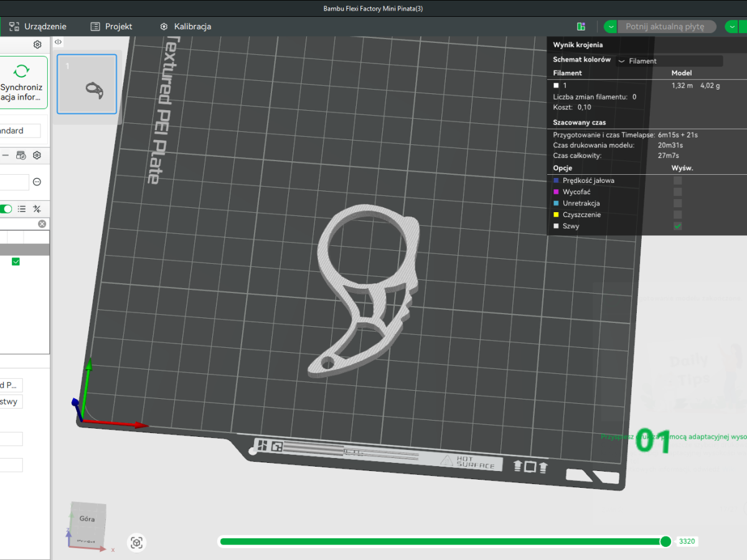Viewport: 747px width, 560px height.
Task: Open the settings list icon
Action: [x=22, y=209]
